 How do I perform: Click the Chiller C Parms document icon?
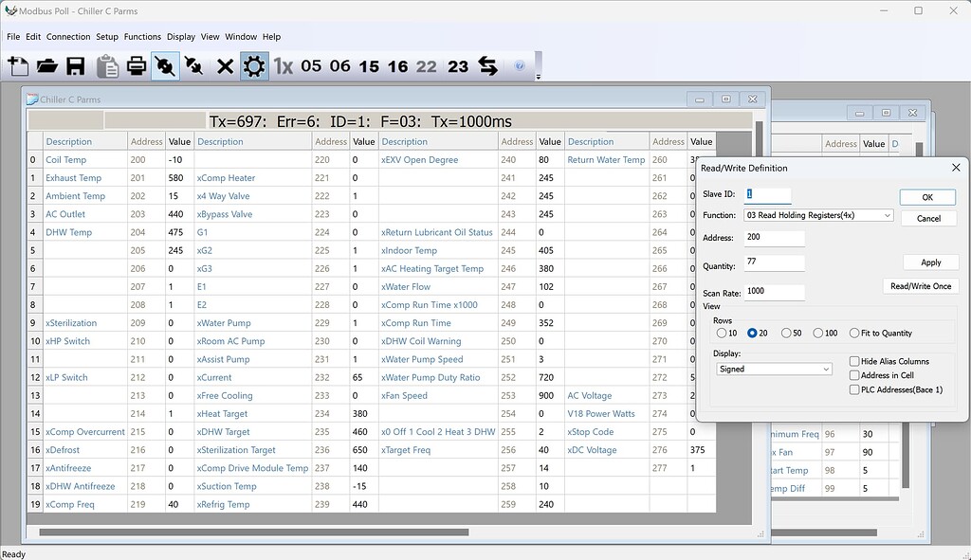point(32,99)
